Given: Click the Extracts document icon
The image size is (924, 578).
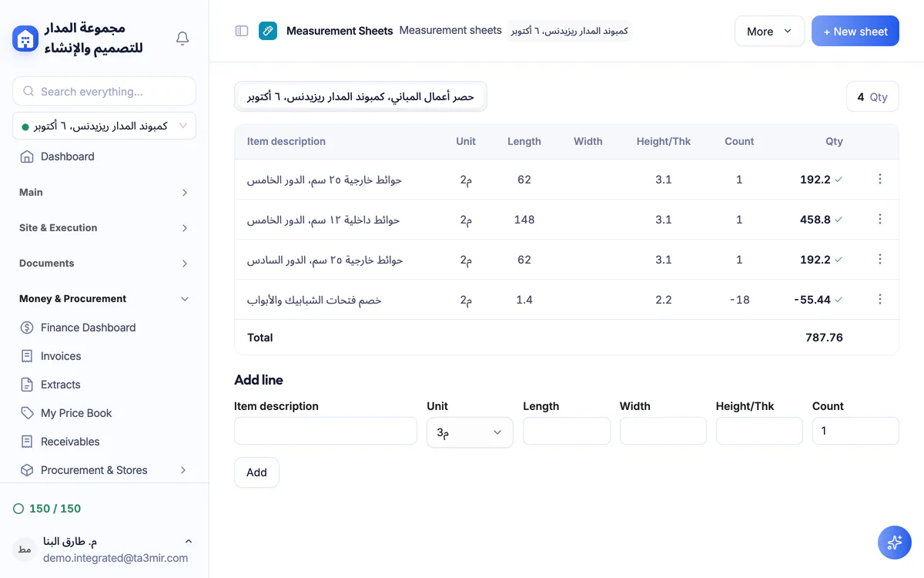Looking at the screenshot, I should (27, 385).
